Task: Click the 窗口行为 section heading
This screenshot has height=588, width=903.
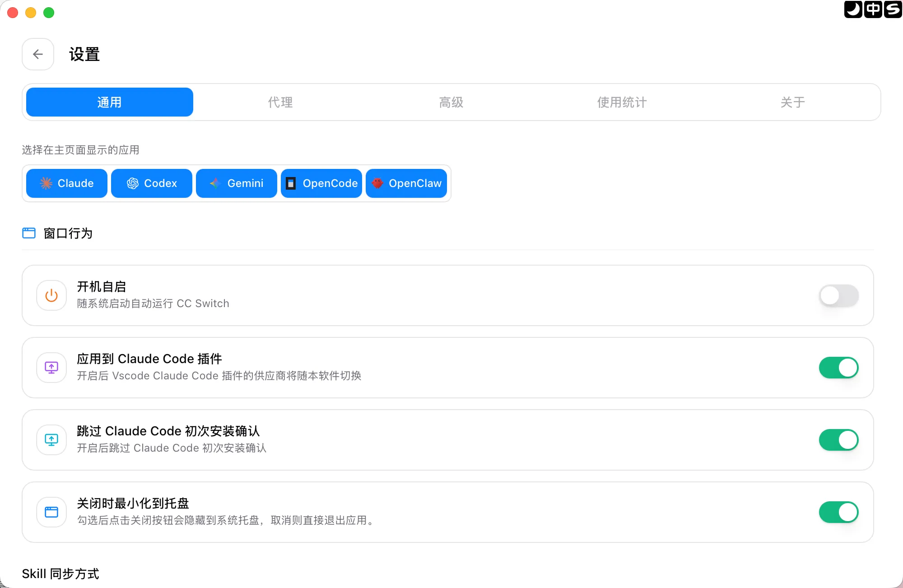Action: 68,233
